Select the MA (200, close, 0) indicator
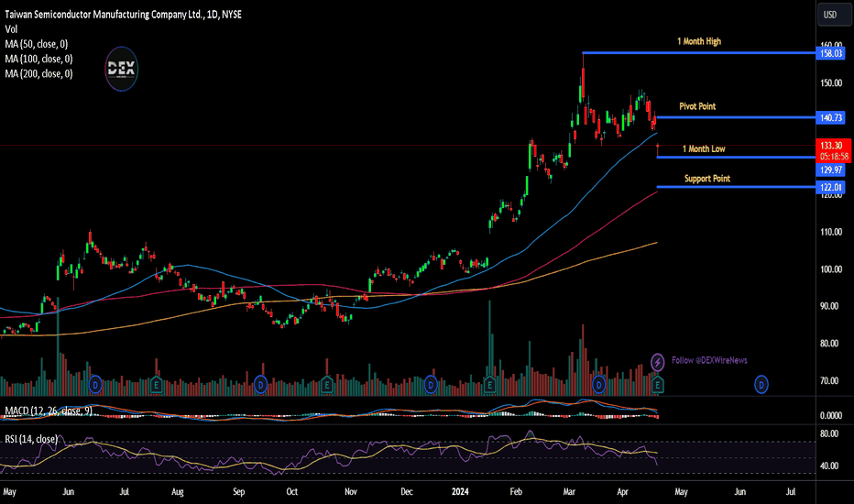The image size is (854, 504). 38,73
